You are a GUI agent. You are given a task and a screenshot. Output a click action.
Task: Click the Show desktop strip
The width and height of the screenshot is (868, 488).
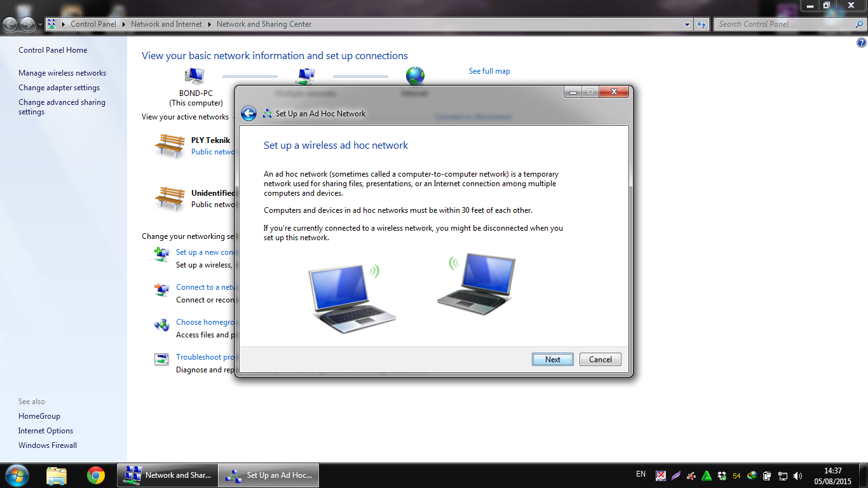point(864,475)
